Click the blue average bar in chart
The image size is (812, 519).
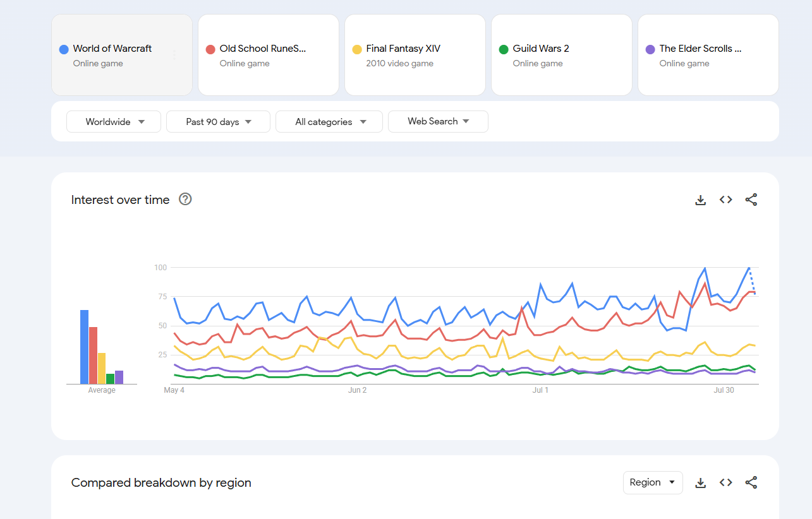(x=84, y=347)
